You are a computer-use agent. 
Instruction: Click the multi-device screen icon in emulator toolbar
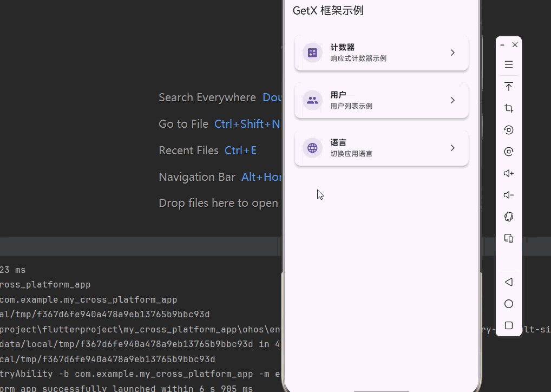click(508, 238)
